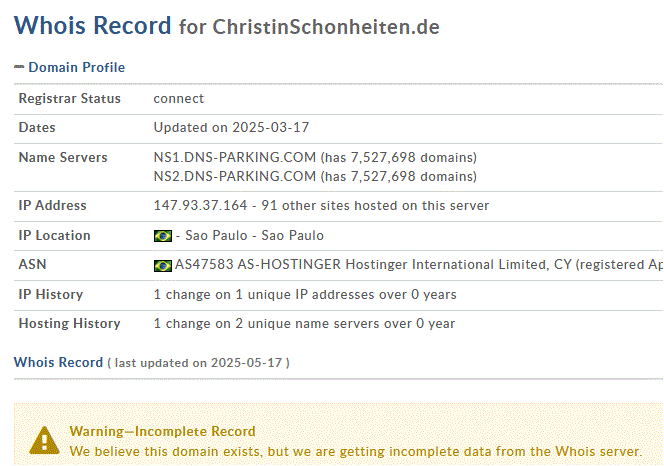Click the Brazil flag in ASN row
664x466 pixels.
(x=163, y=266)
